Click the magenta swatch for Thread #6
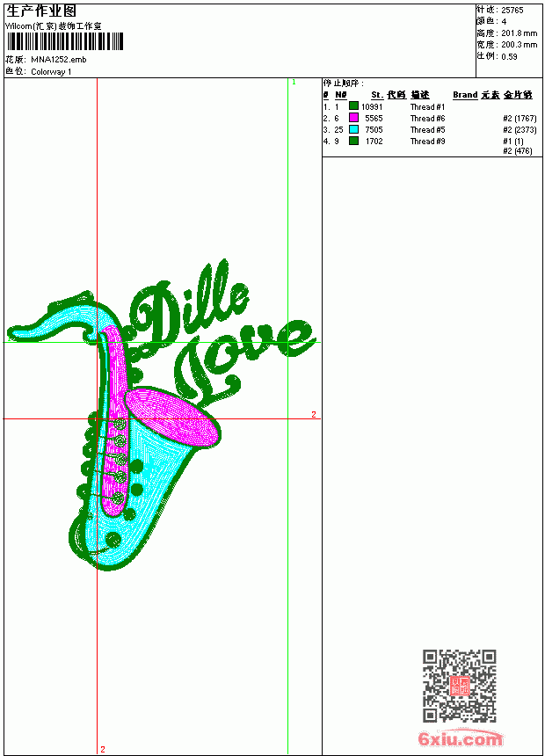 point(353,118)
